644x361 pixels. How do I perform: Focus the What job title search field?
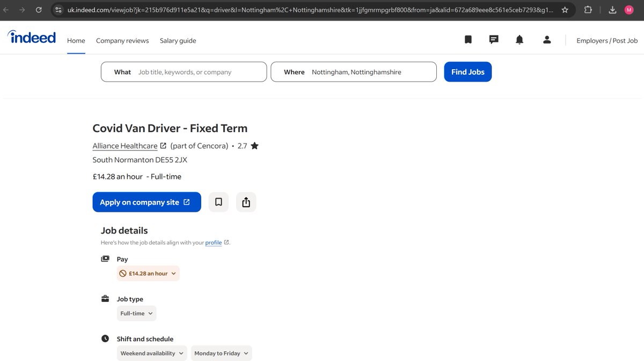[184, 72]
